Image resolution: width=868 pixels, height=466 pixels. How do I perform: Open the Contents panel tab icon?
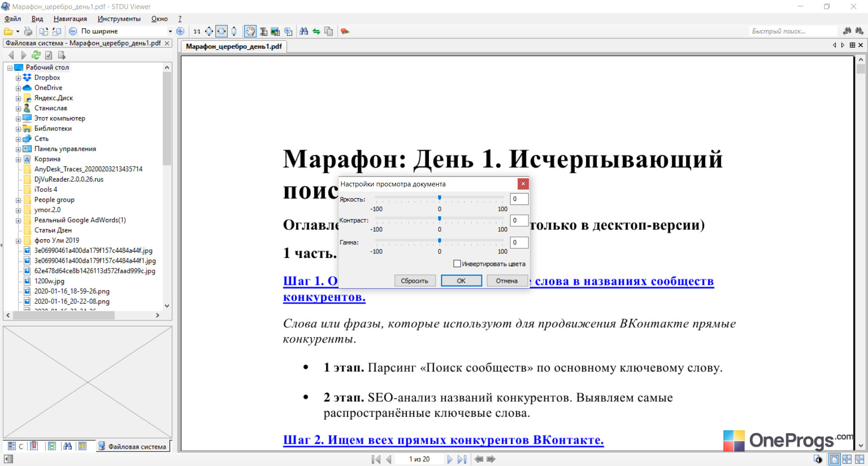coord(12,446)
